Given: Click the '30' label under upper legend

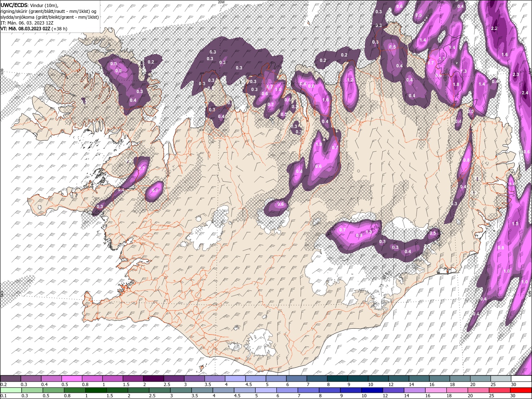Looking at the screenshot, I should tap(514, 384).
